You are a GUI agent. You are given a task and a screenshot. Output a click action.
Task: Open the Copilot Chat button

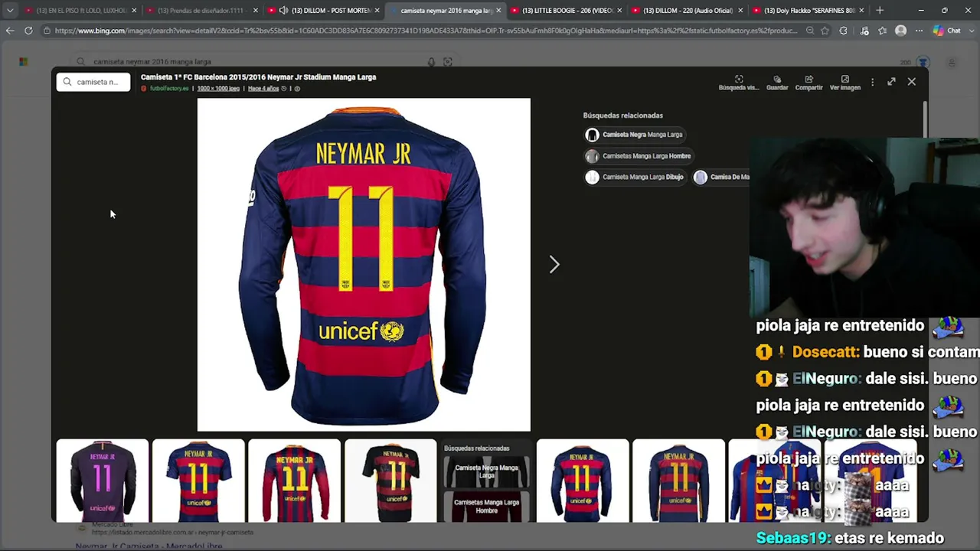coord(947,31)
